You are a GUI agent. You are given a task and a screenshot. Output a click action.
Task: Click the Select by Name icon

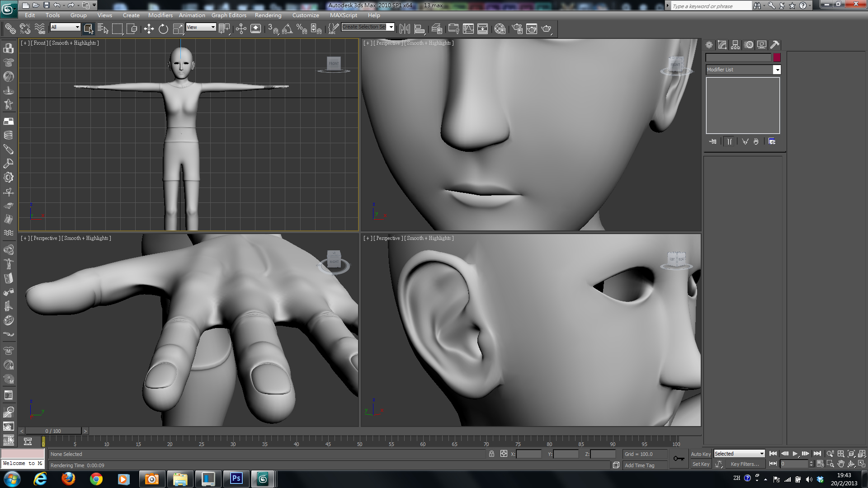click(103, 29)
